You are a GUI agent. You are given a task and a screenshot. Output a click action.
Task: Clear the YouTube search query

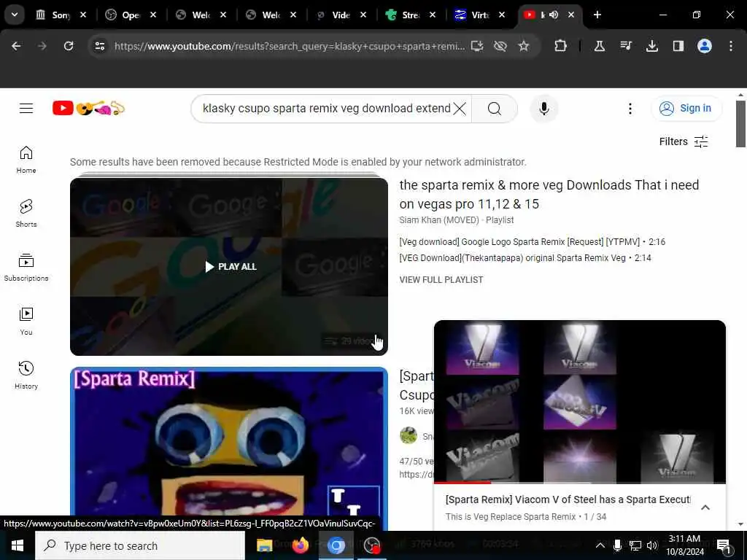[x=460, y=109]
